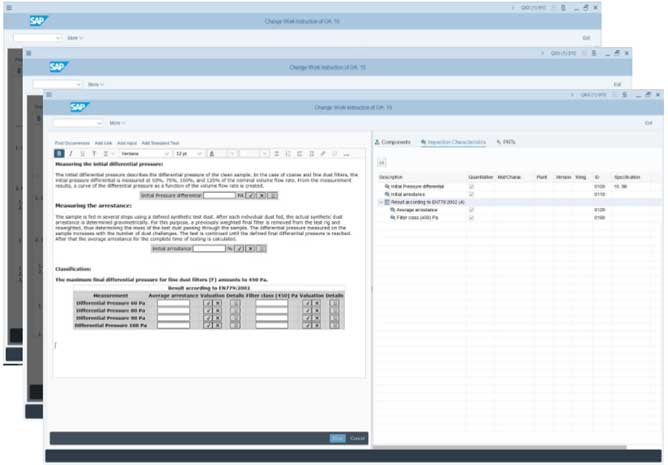668x465 pixels.
Task: Open the command field dropdown in middle window
Action: pyautogui.click(x=78, y=84)
